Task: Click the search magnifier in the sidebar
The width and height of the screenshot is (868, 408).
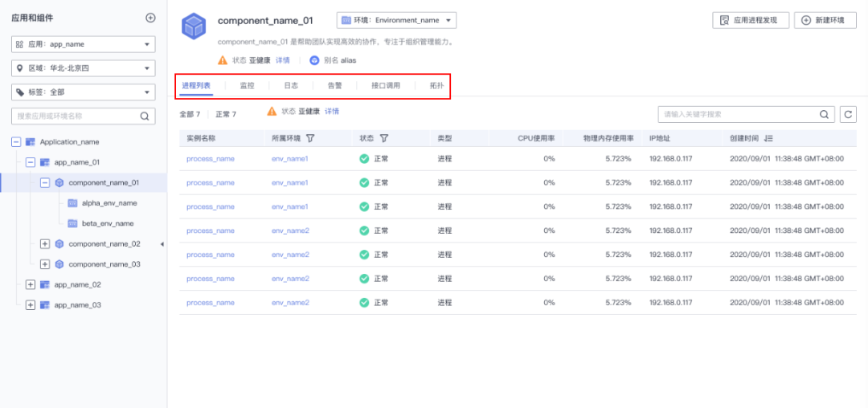Action: tap(145, 116)
